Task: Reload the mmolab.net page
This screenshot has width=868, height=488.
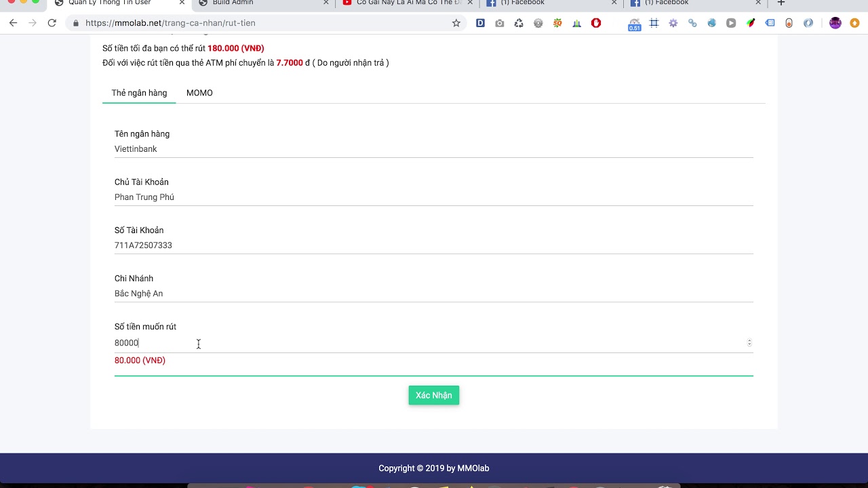Action: point(52,23)
